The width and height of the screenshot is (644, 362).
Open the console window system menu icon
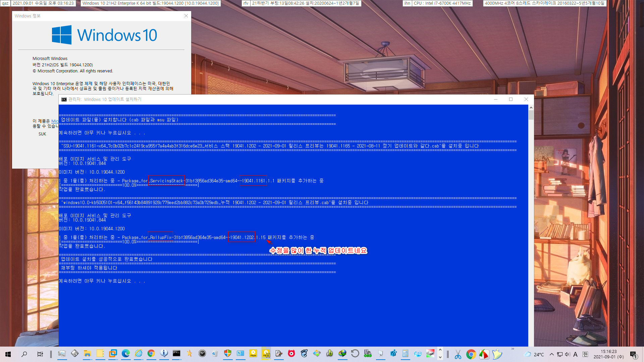point(64,100)
